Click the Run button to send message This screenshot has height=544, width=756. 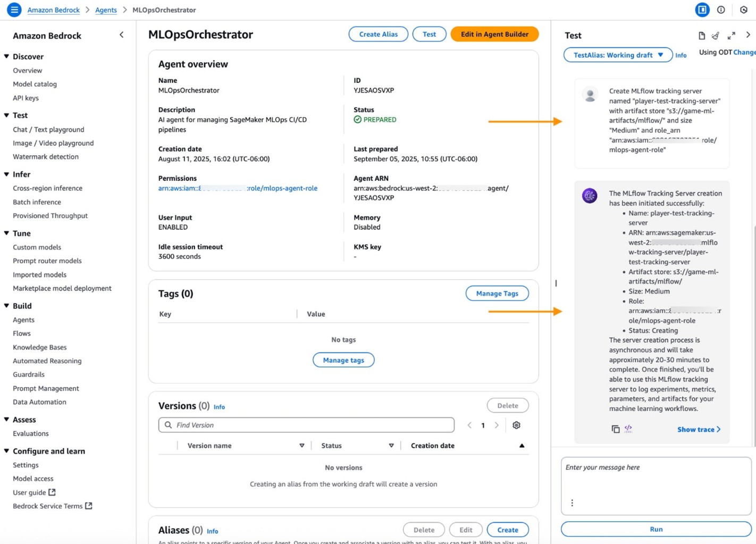pos(656,529)
